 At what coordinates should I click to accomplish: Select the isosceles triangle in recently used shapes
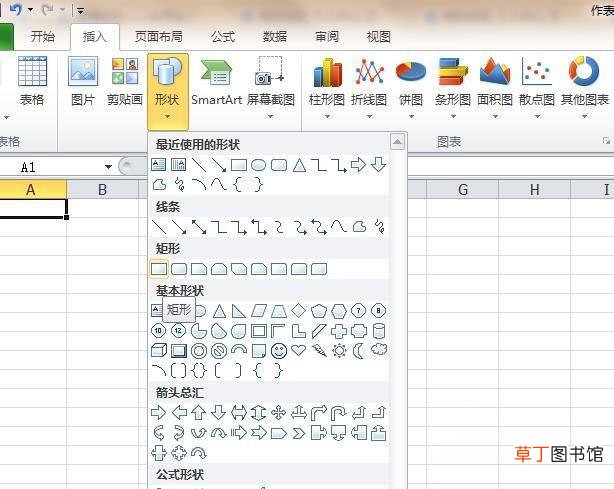(x=300, y=165)
